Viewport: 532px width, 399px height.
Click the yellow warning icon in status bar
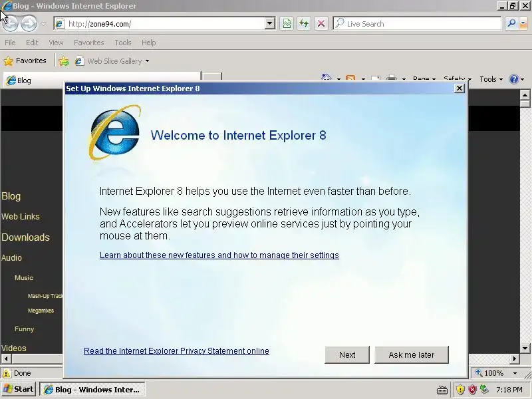tap(7, 373)
